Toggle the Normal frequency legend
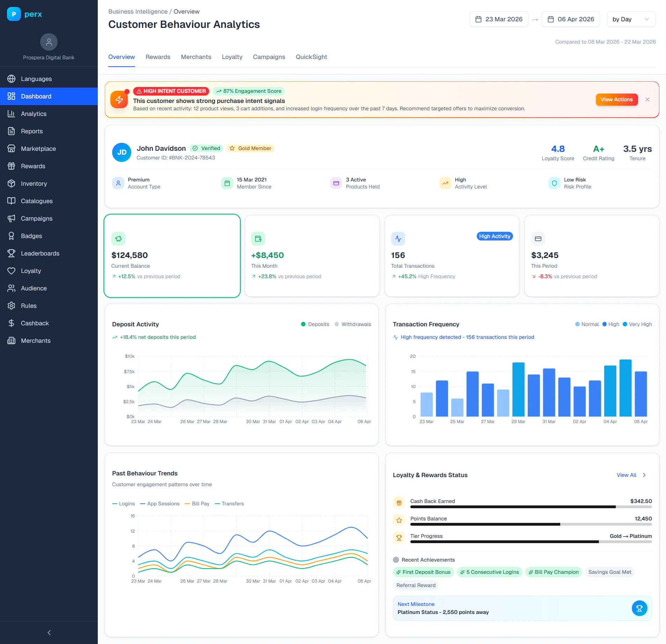Viewport: 666px width, 644px height. [587, 324]
